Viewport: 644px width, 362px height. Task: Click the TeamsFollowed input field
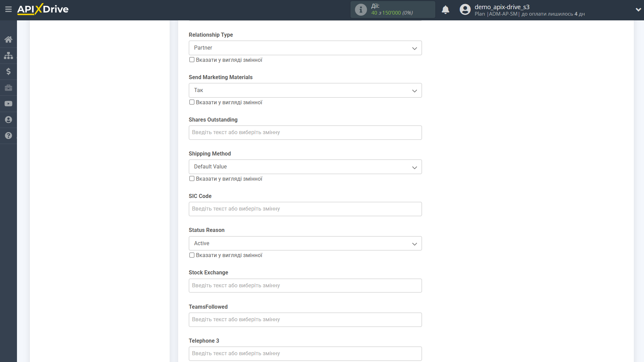[305, 320]
